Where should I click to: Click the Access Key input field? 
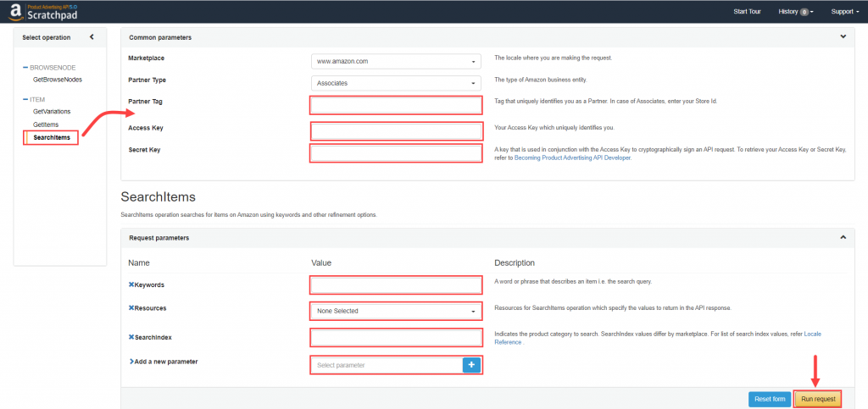coord(396,131)
